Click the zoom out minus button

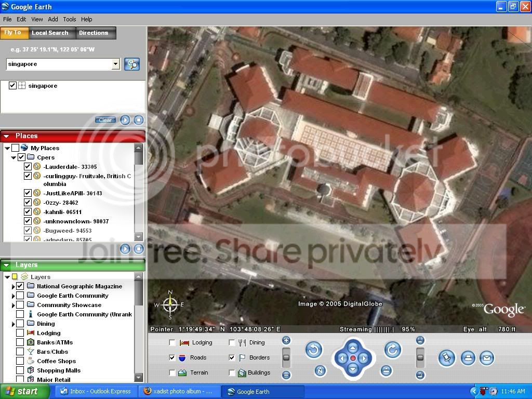point(286,375)
